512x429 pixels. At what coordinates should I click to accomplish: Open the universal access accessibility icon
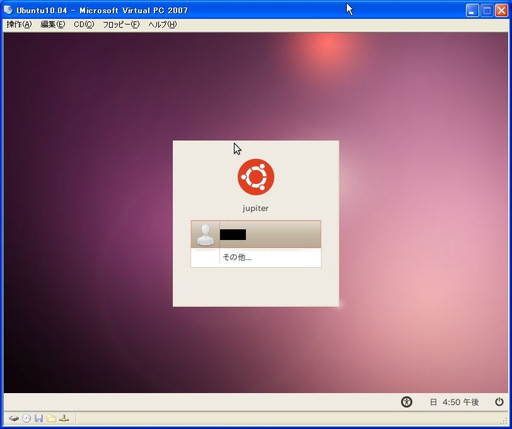[x=406, y=402]
